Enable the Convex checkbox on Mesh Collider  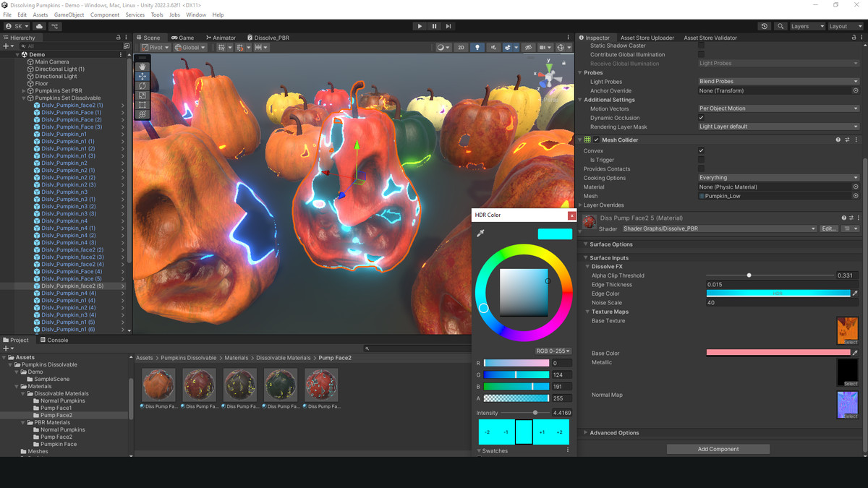click(701, 150)
